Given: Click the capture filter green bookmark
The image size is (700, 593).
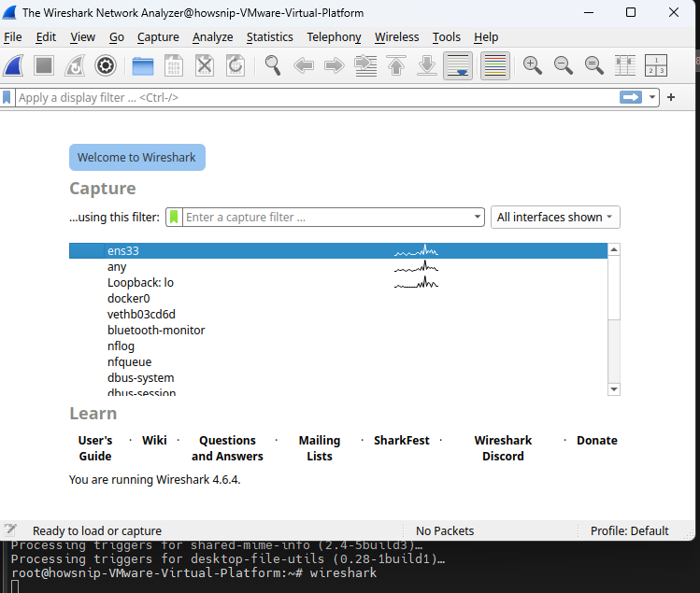Looking at the screenshot, I should click(174, 217).
